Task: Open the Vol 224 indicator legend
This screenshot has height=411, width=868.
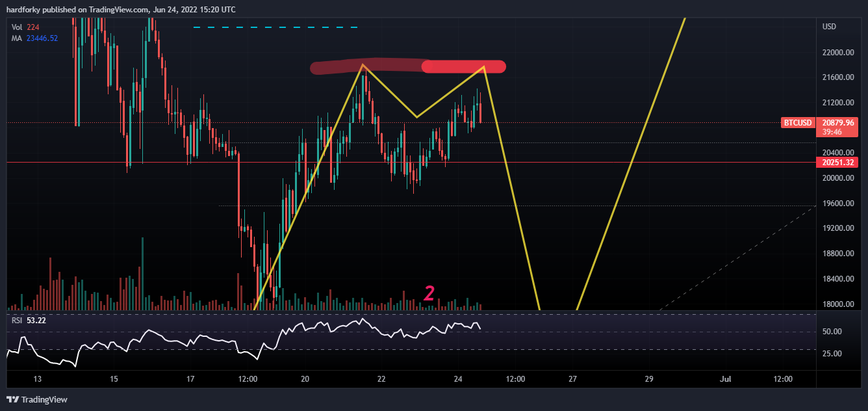Action: click(x=26, y=27)
